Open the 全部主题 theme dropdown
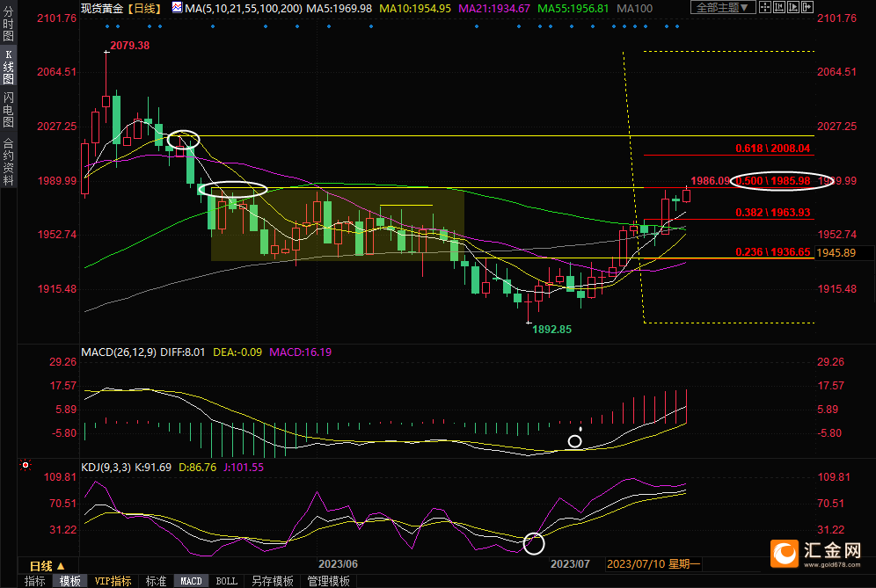 point(723,7)
